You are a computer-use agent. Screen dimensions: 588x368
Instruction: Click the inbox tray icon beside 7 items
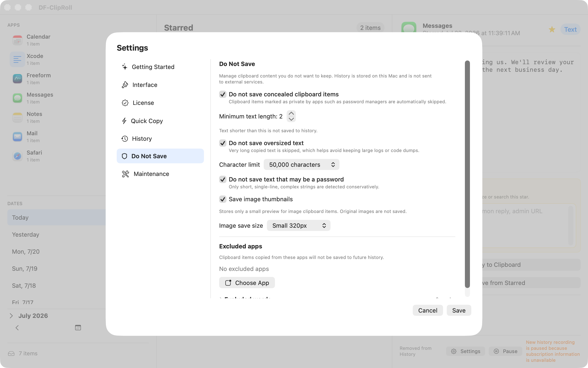point(11,354)
